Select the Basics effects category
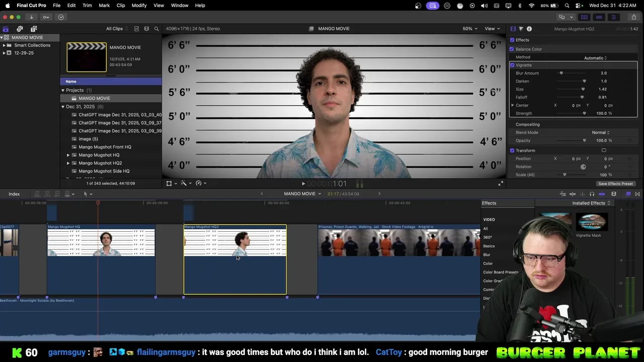Image resolution: width=644 pixels, height=362 pixels. (489, 246)
